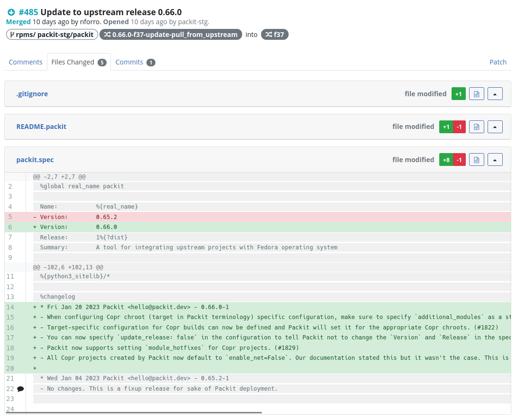
Task: Open the view file icon for packit.spec
Action: coord(477,160)
